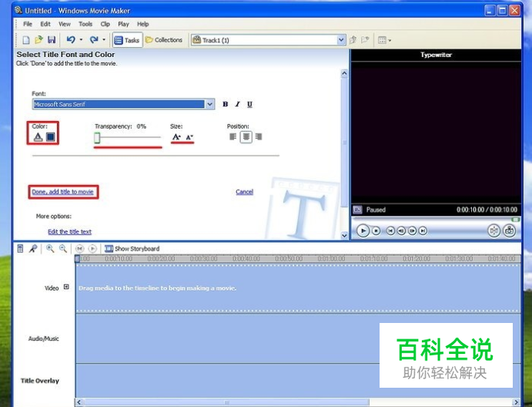The height and width of the screenshot is (407, 532).
Task: Zoom in on the timeline
Action: (x=50, y=249)
